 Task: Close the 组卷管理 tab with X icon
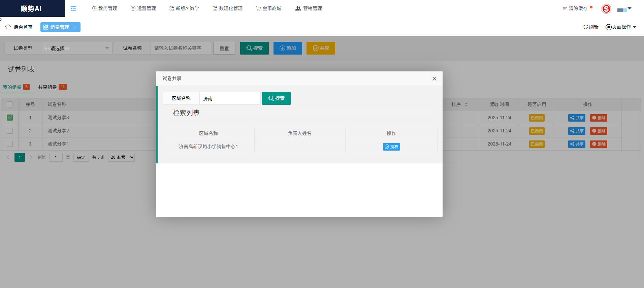(75, 28)
